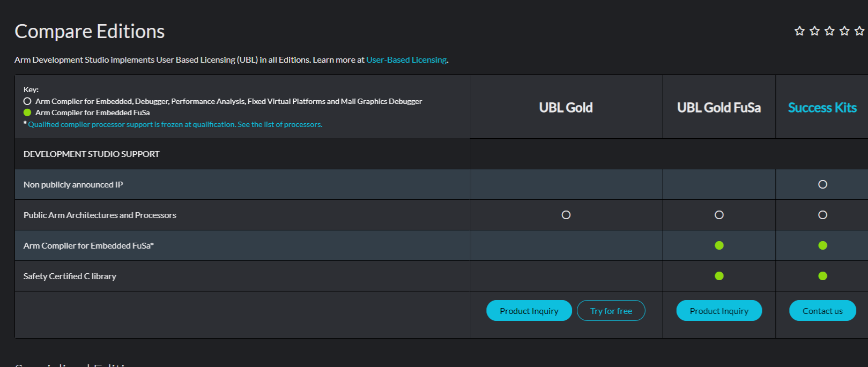
Task: Click the legend text starting 'Arm Compiler for Embedded, Debugger'
Action: click(229, 101)
